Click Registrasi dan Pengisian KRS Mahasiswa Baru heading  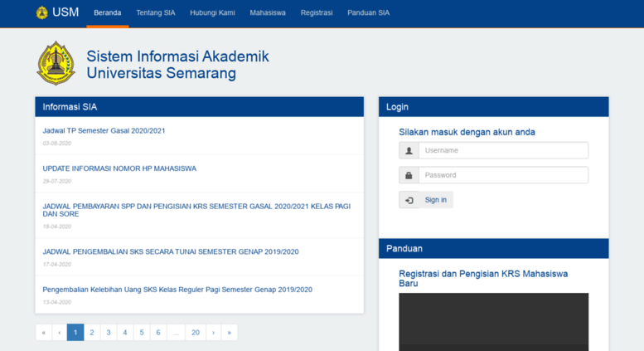coord(483,278)
